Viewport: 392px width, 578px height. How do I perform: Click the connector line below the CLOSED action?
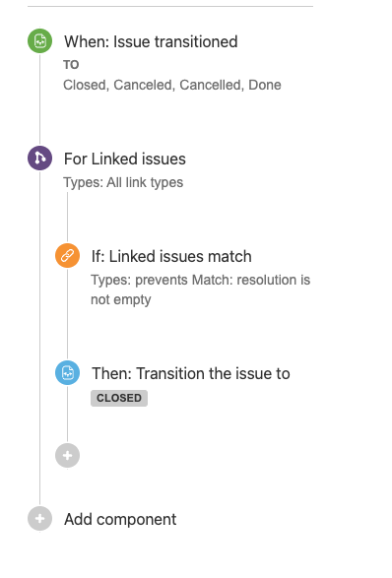[67, 415]
